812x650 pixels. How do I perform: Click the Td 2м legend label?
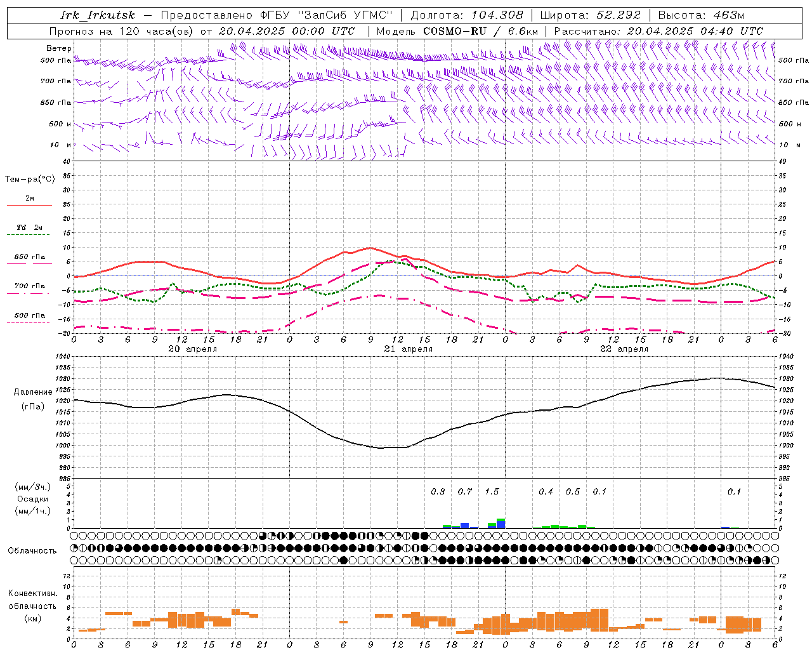[x=30, y=227]
